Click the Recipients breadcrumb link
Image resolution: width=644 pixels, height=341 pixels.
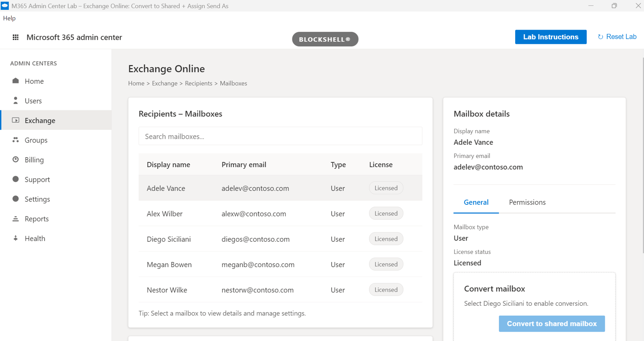pos(198,83)
